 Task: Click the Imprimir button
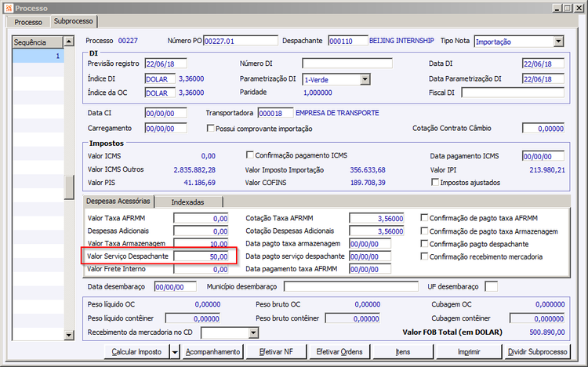coord(469,352)
